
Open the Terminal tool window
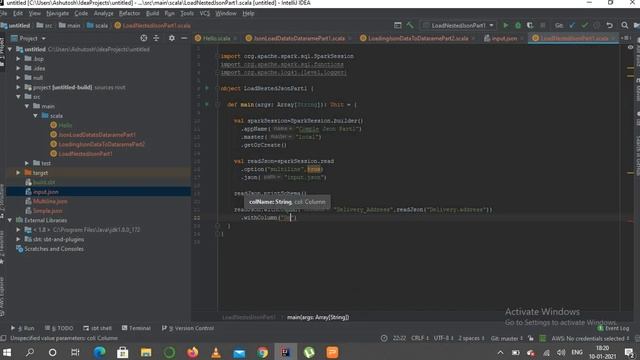[x=136, y=328]
